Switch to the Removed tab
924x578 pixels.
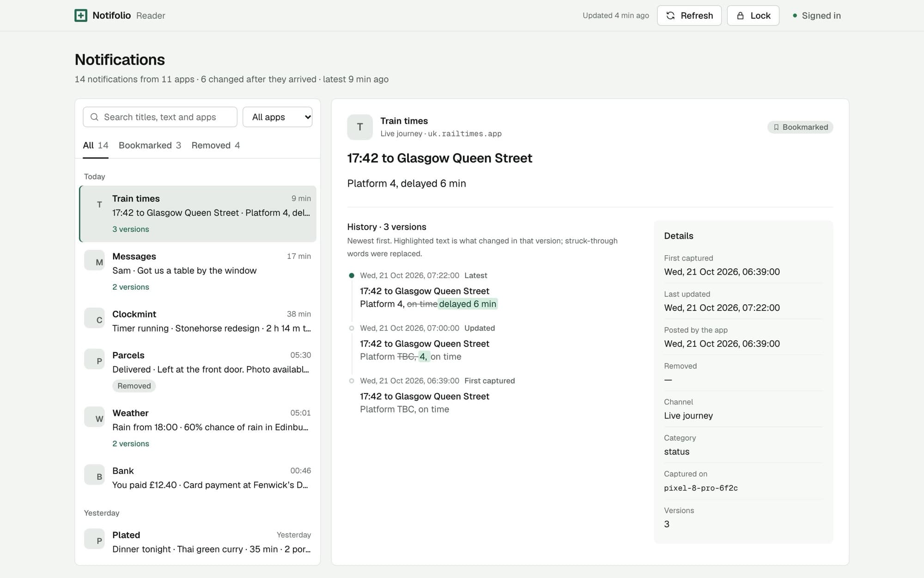click(x=216, y=145)
